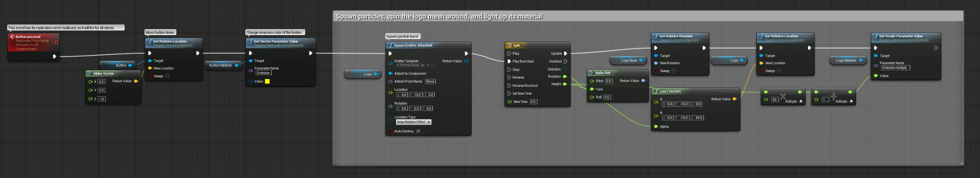Click the Make Vector node struct icon
The width and height of the screenshot is (980, 178).
[90, 73]
